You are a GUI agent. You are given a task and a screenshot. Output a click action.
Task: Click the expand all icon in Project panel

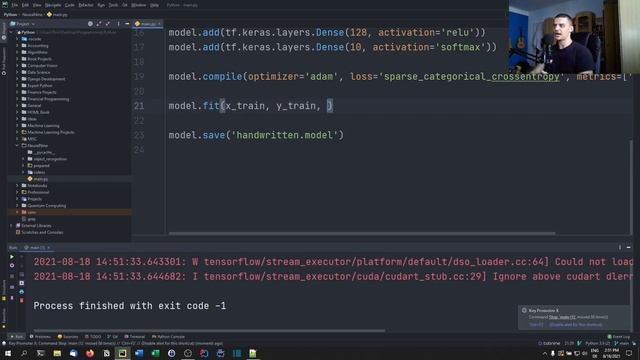pos(99,24)
